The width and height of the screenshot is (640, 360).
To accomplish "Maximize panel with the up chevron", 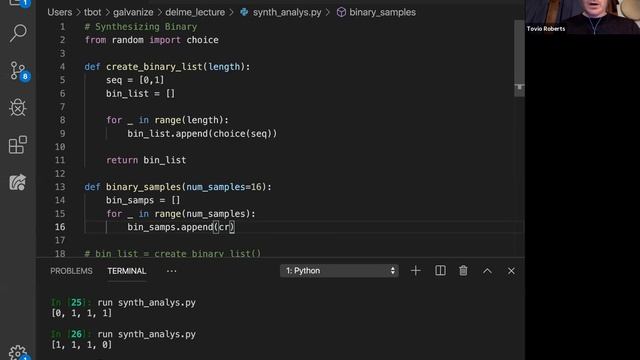I will 487,271.
